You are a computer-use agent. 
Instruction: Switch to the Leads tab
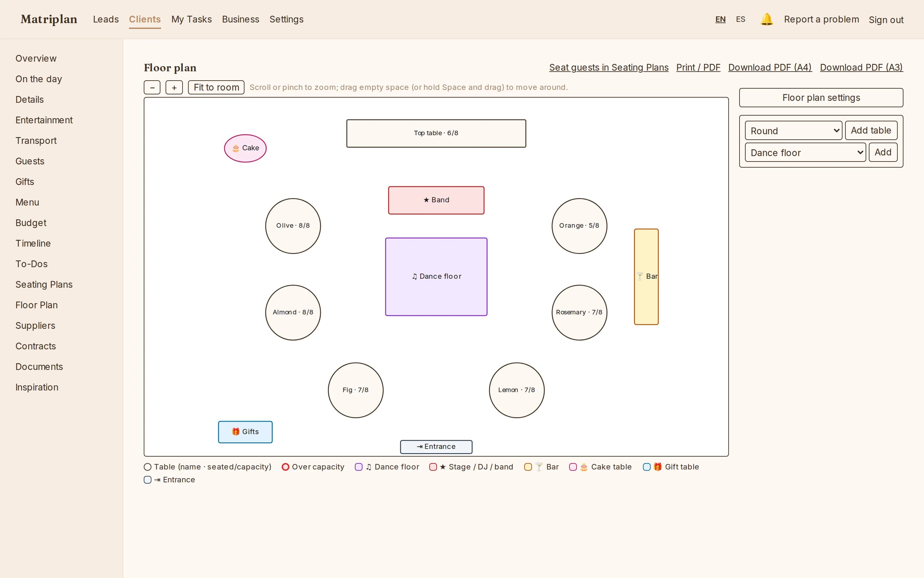tap(106, 19)
